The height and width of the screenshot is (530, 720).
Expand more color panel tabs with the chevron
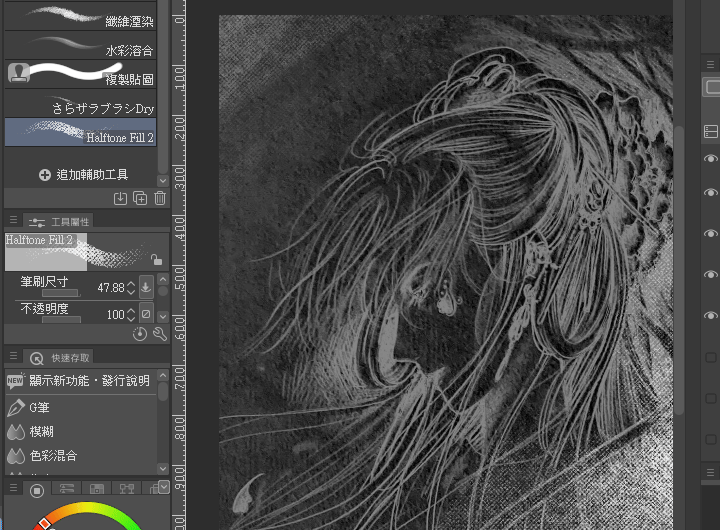point(163,487)
